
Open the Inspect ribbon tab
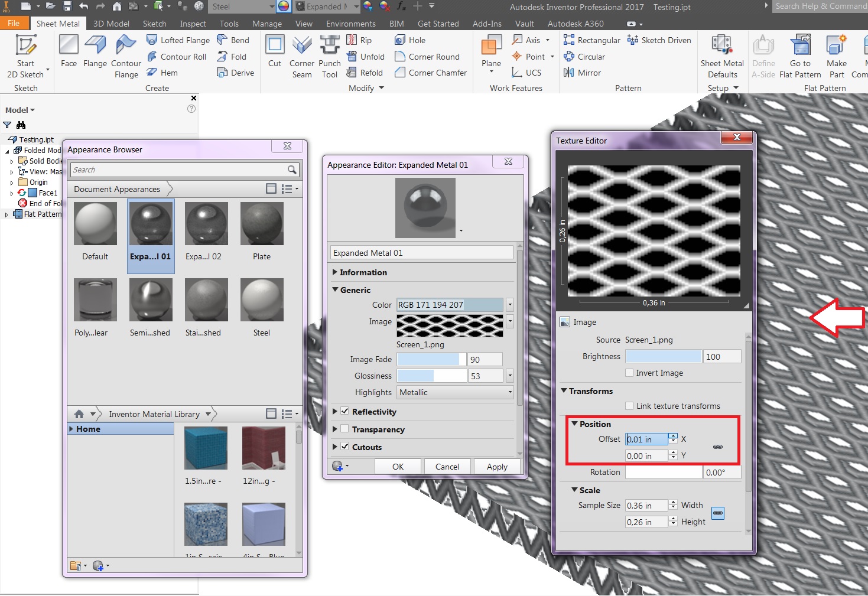[193, 24]
